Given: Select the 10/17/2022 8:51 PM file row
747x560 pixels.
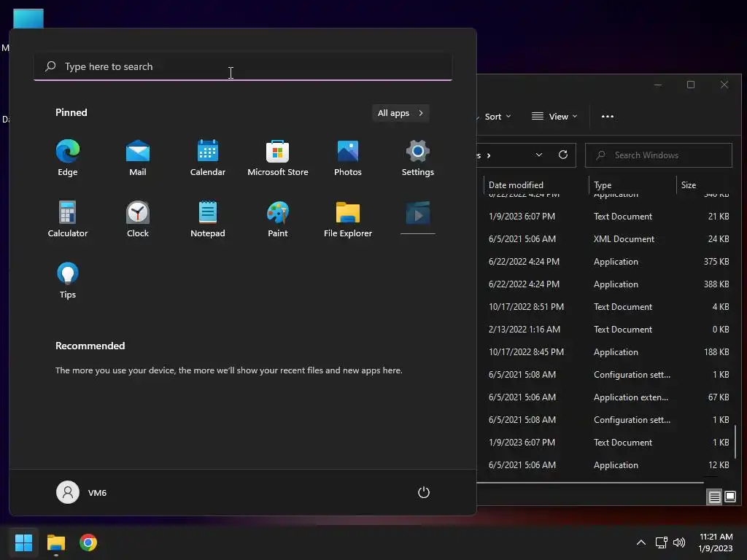Looking at the screenshot, I should [x=605, y=307].
